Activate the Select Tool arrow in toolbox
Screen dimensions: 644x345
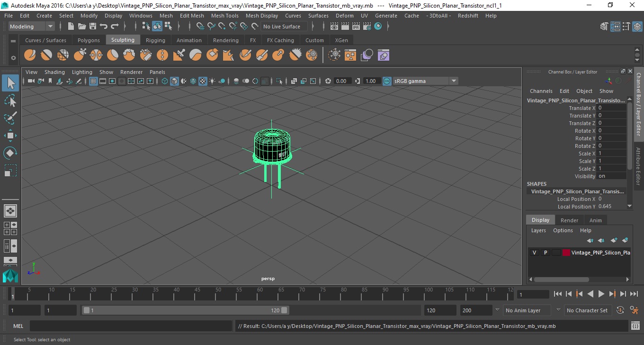[x=10, y=83]
